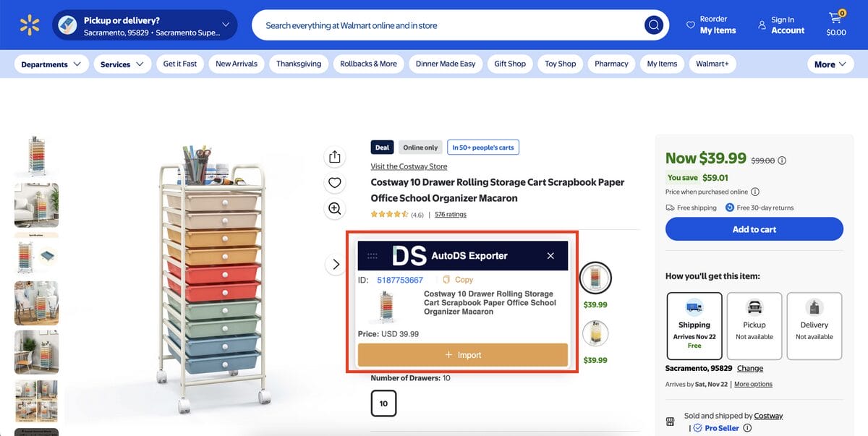Click the share icon beside product image
868x436 pixels.
(x=334, y=156)
